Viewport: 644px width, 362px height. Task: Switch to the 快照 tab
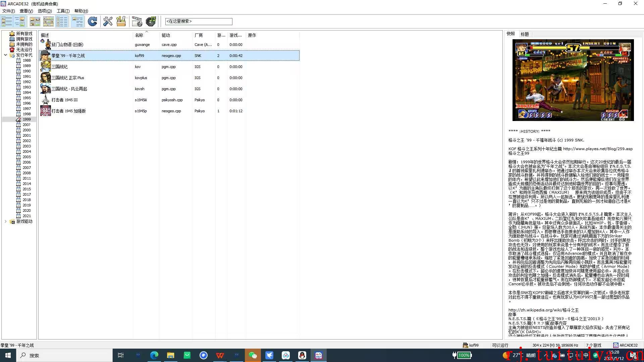[511, 34]
